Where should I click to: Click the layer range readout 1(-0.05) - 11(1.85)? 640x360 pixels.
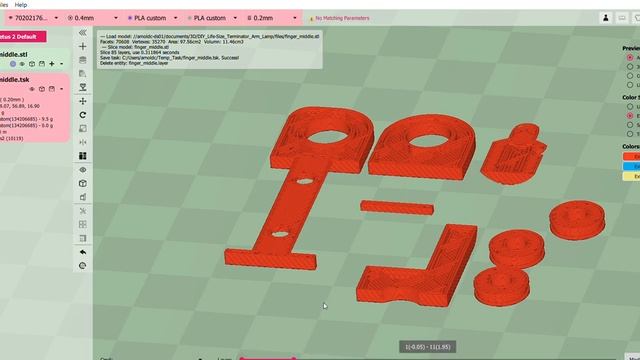[x=427, y=347]
